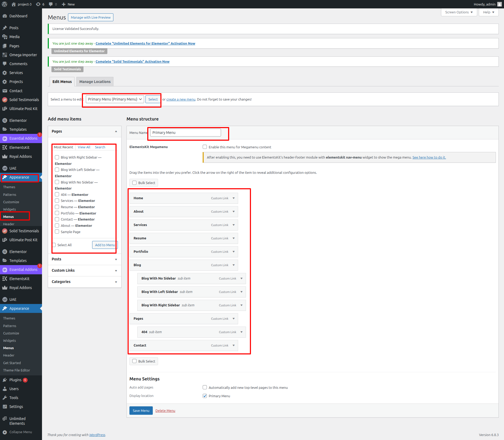This screenshot has width=504, height=440.
Task: Enable the menu for Megamenu content
Action: 205,147
